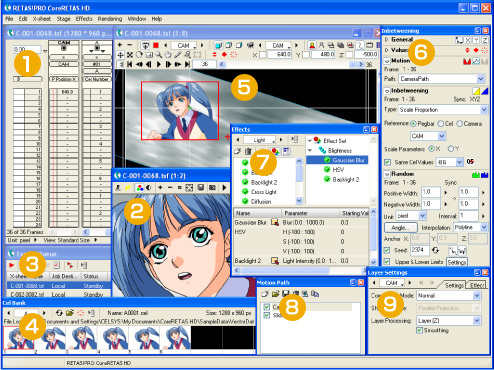This screenshot has height=370, width=494.
Task: Open the Stage menu
Action: 63,19
